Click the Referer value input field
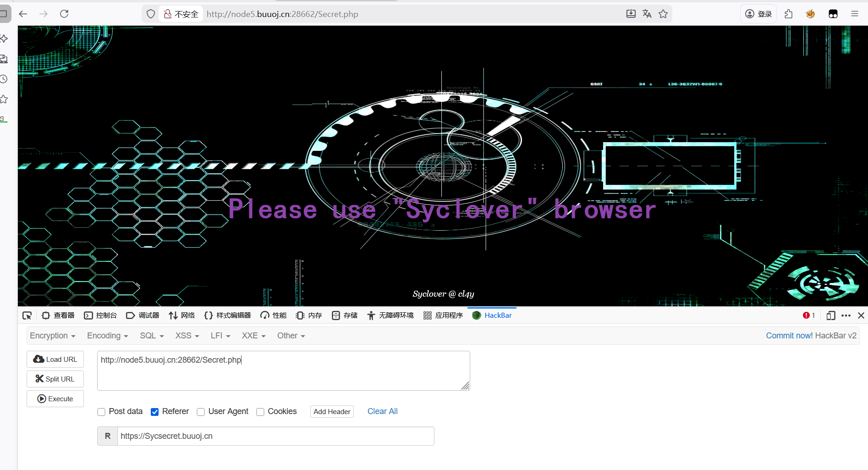This screenshot has height=470, width=868. coord(275,436)
